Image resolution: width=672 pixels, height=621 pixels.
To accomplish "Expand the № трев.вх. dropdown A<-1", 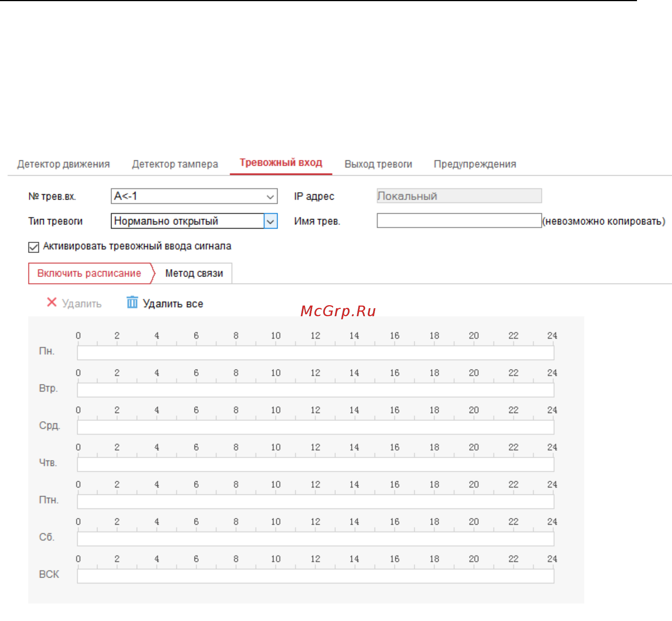I will pyautogui.click(x=194, y=196).
